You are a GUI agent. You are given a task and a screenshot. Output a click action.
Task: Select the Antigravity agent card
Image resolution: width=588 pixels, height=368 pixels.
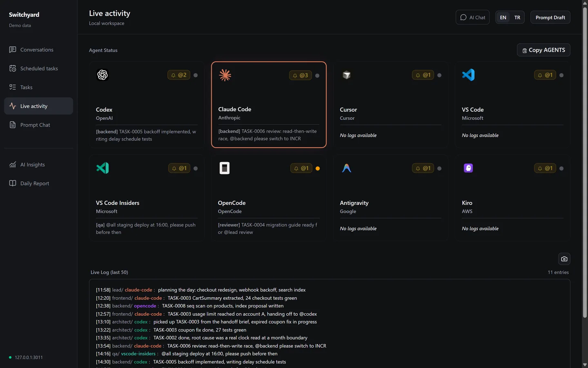tap(391, 198)
